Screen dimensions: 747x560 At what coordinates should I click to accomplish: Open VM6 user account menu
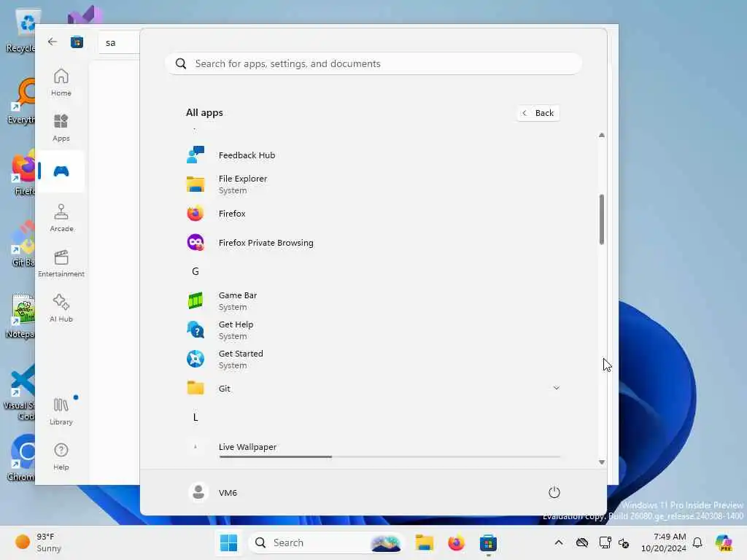coord(213,492)
